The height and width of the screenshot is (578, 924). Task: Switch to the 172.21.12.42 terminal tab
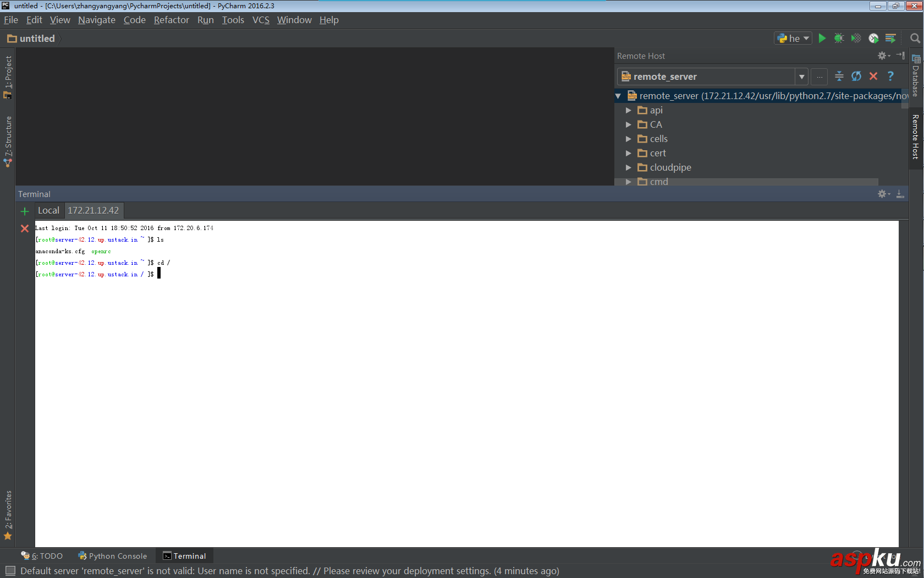94,210
